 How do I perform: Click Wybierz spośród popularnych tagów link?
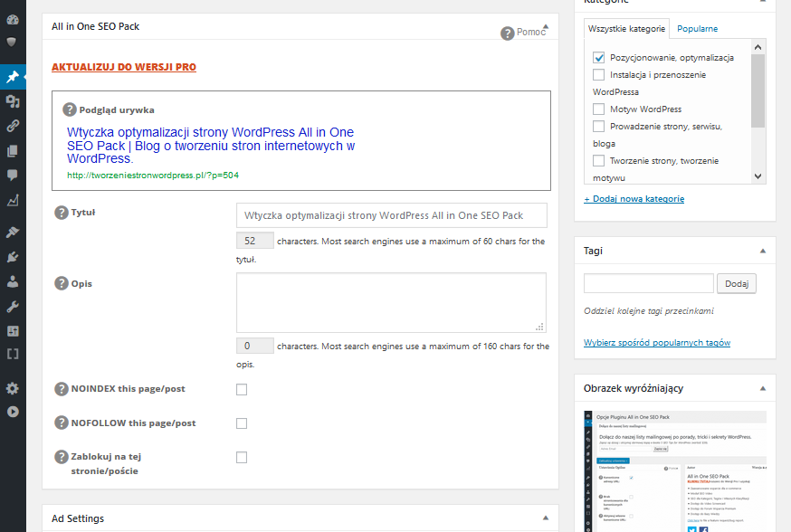click(657, 342)
